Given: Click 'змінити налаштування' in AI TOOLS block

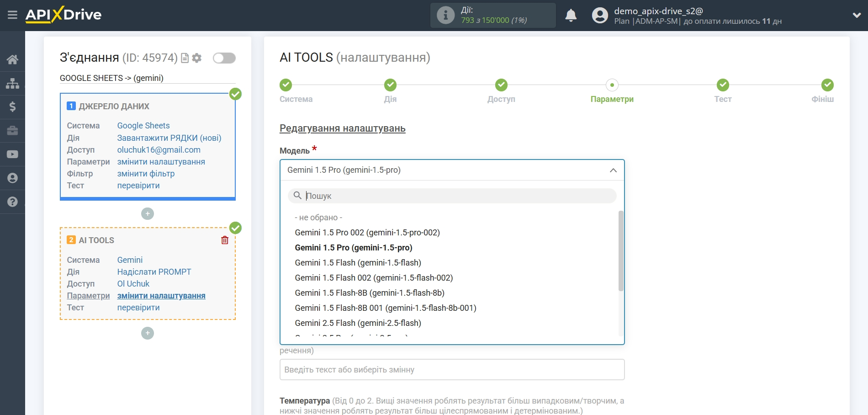Looking at the screenshot, I should (161, 296).
